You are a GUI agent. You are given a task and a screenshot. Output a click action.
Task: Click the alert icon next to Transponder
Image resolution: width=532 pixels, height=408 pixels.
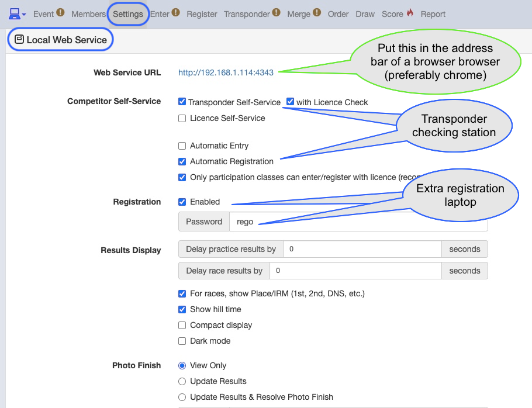[x=276, y=12]
